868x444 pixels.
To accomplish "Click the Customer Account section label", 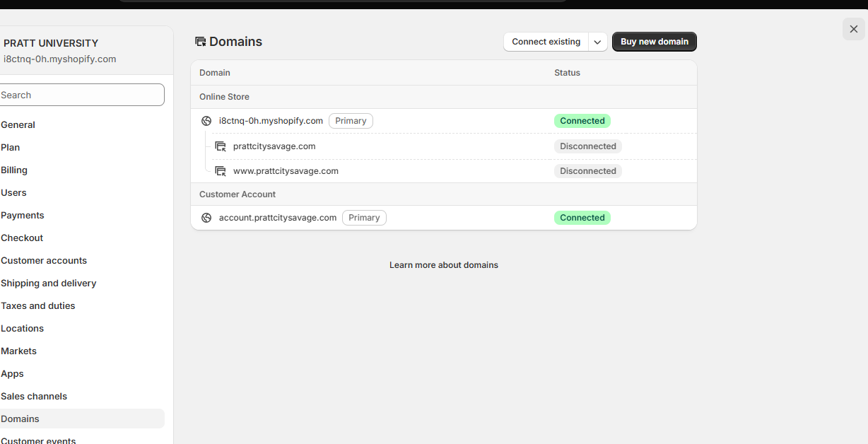I will tap(237, 194).
